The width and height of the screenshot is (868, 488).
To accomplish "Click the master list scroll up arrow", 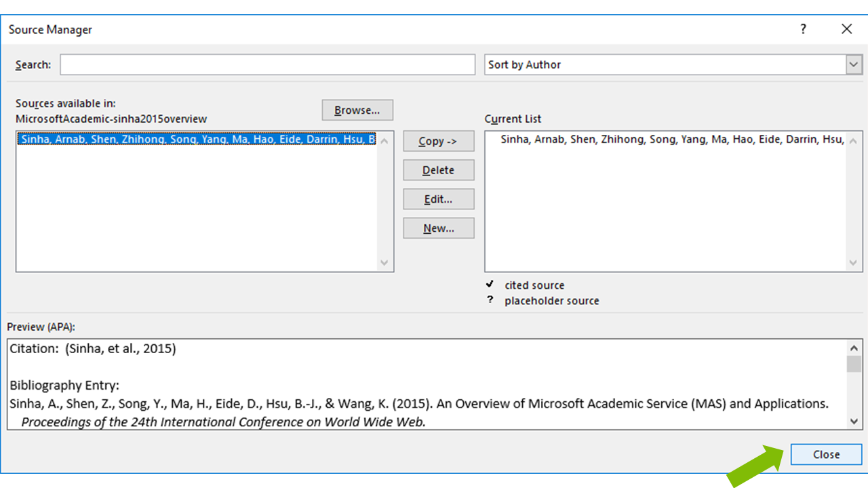I will pos(384,141).
